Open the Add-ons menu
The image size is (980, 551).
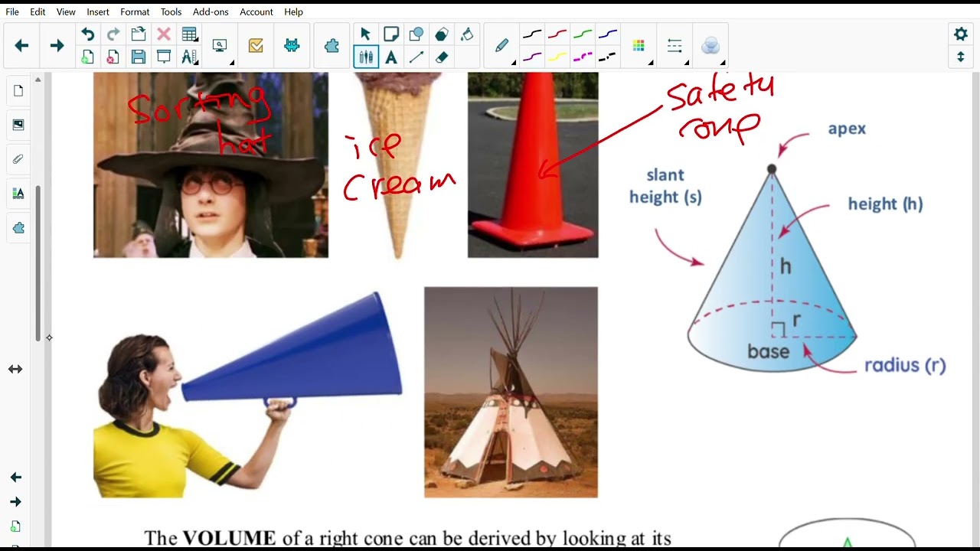click(211, 11)
